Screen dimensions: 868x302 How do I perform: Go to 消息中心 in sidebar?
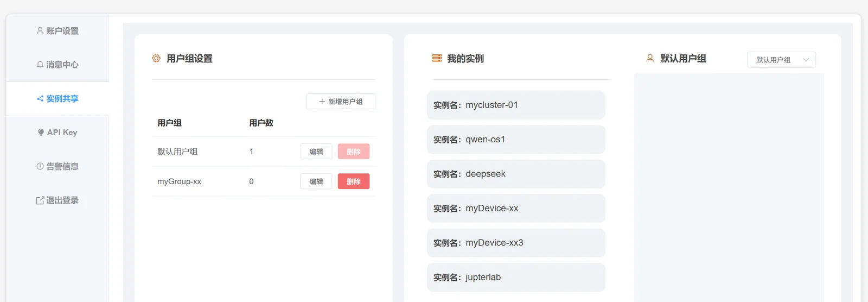click(58, 65)
